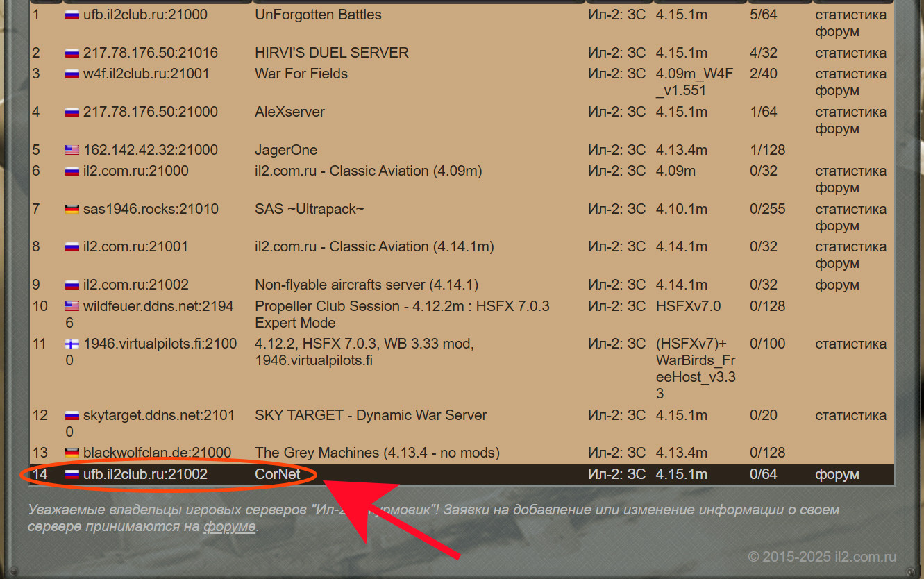The image size is (924, 579).
Task: Open статистика for UnForgotten Battles
Action: [x=851, y=15]
